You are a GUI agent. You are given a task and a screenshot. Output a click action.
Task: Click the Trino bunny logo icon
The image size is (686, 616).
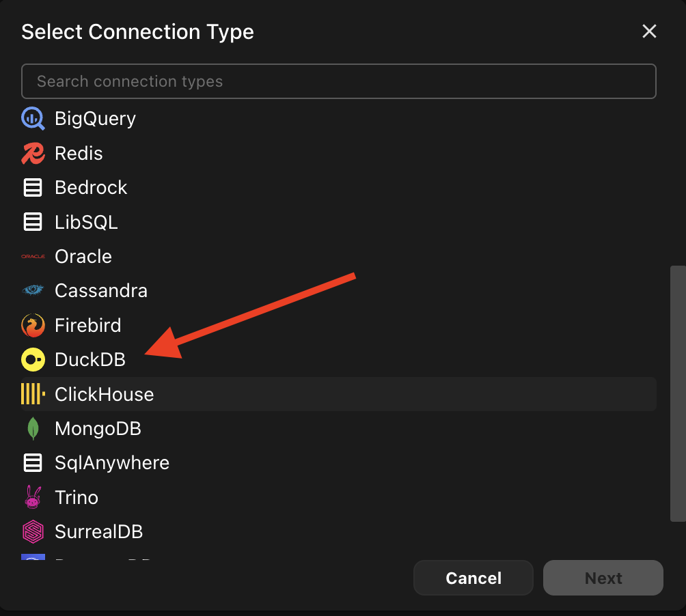33,497
